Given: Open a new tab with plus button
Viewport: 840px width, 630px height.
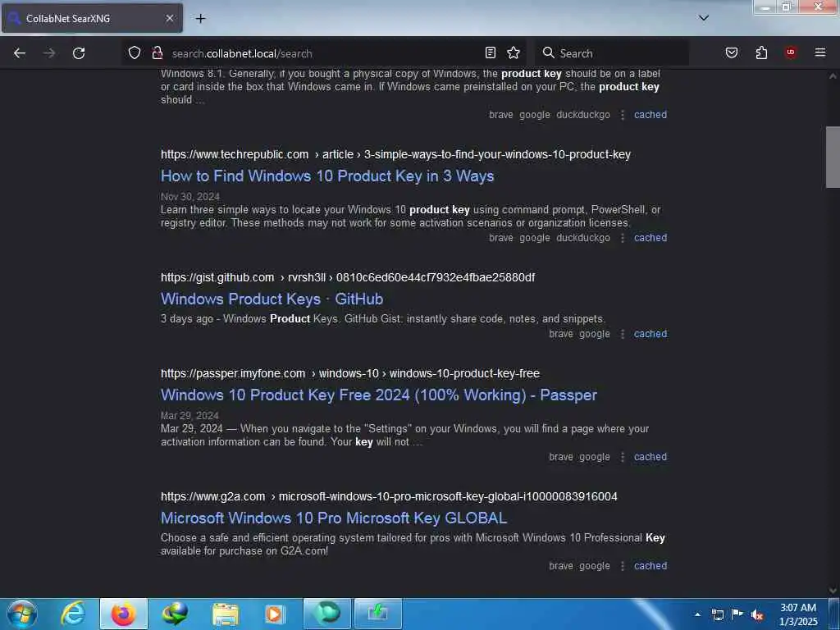Looking at the screenshot, I should pos(200,18).
